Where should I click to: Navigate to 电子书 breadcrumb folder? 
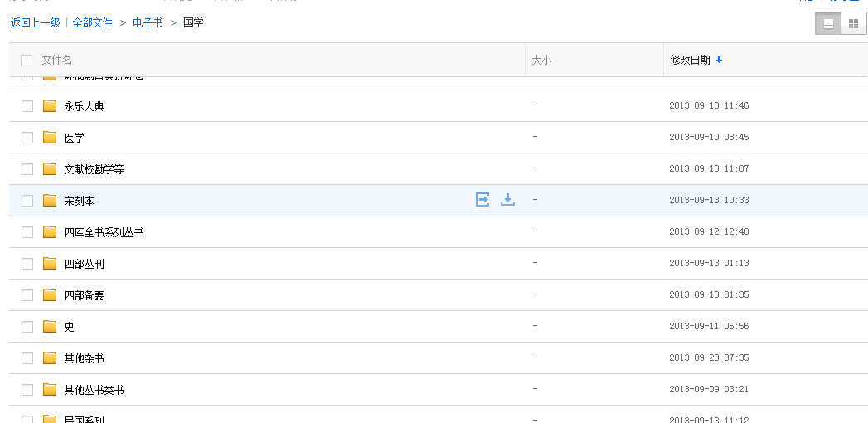tap(148, 23)
